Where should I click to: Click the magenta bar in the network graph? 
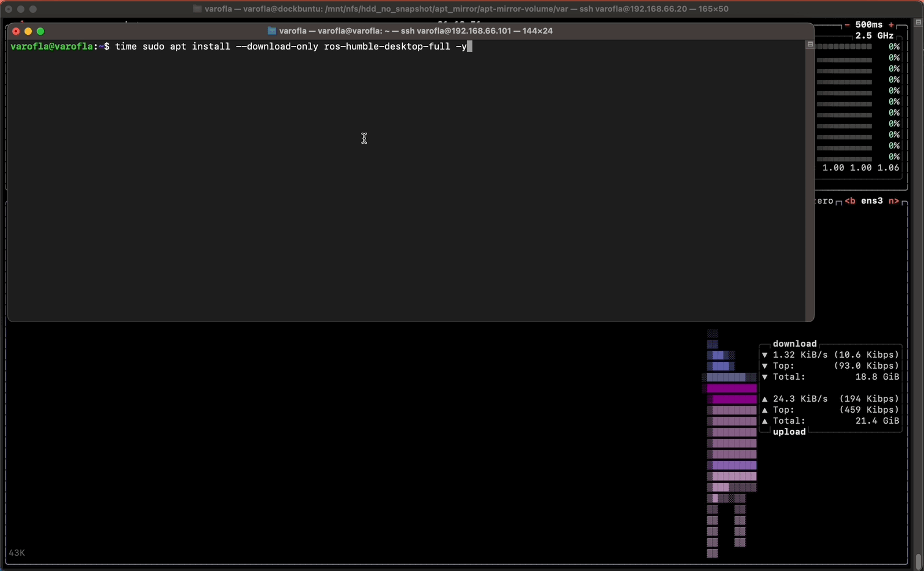pos(732,388)
